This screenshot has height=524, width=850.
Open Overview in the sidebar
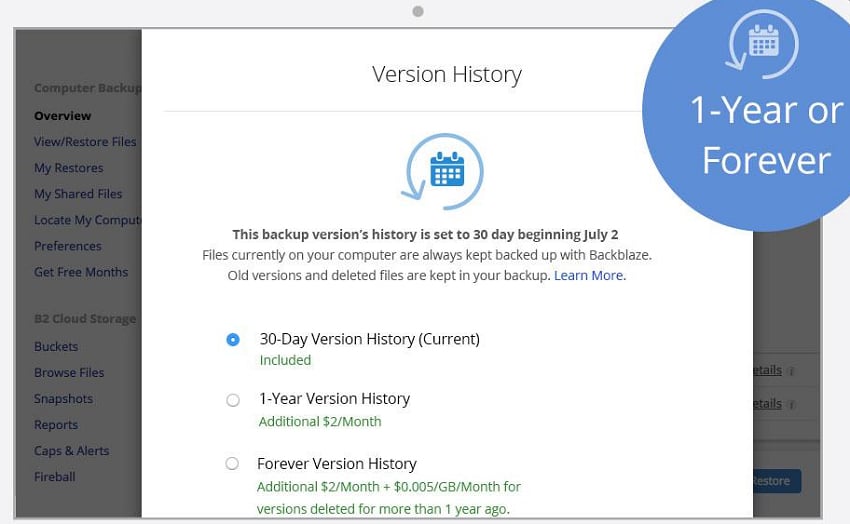coord(62,116)
